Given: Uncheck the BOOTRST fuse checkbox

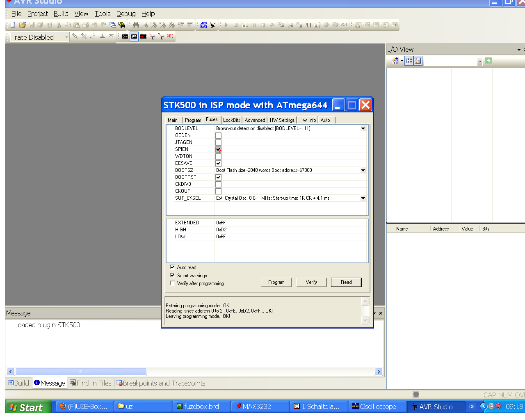Looking at the screenshot, I should click(218, 177).
